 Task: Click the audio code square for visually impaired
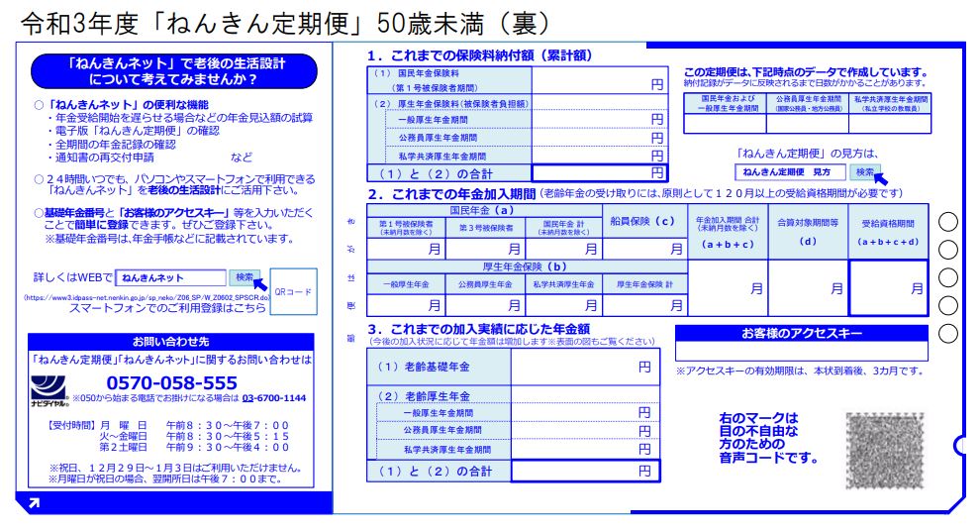click(884, 451)
